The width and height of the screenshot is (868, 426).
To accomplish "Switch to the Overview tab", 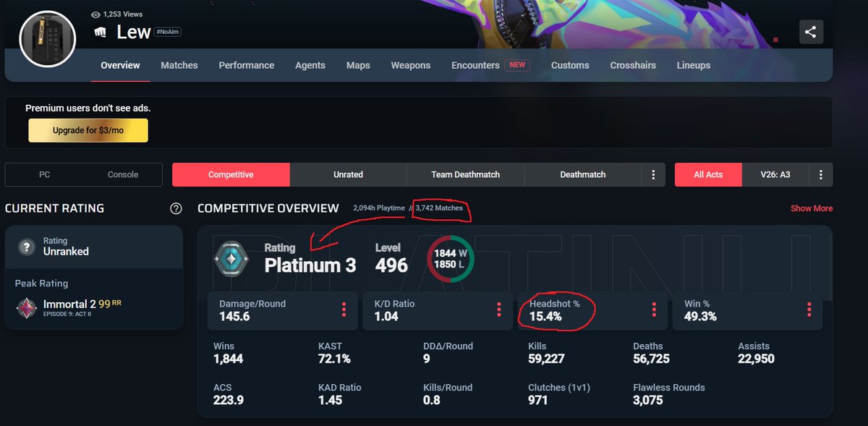I will pyautogui.click(x=120, y=65).
